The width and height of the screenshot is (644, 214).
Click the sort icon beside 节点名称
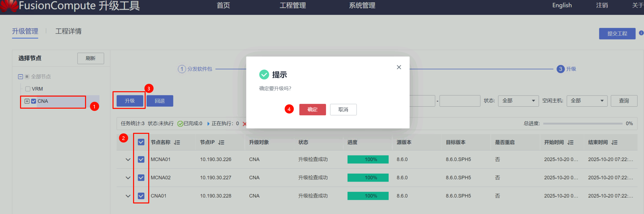click(177, 142)
